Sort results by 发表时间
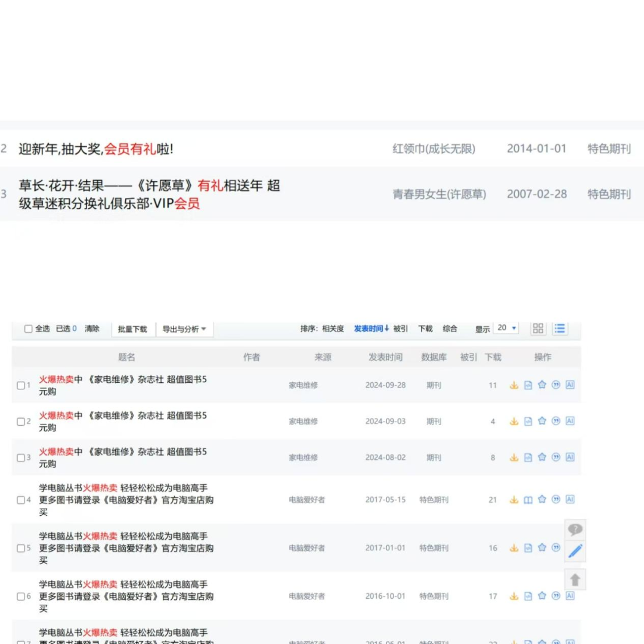644x644 pixels. coord(371,329)
